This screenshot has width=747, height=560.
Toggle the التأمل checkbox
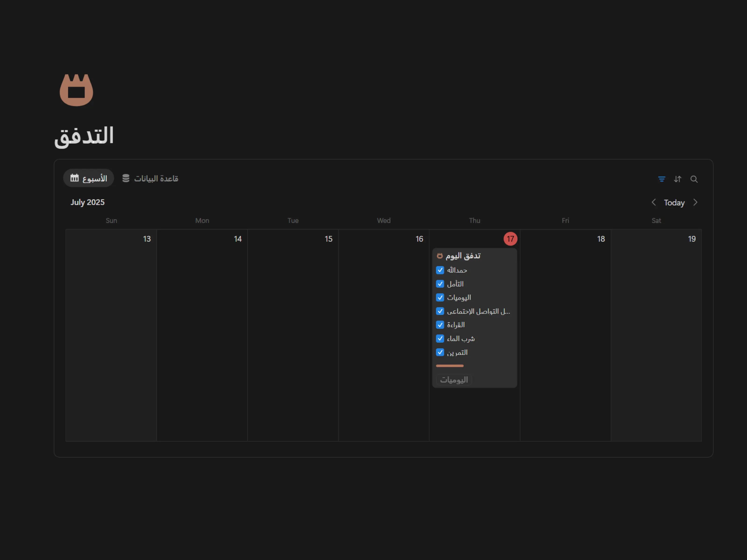tap(440, 284)
